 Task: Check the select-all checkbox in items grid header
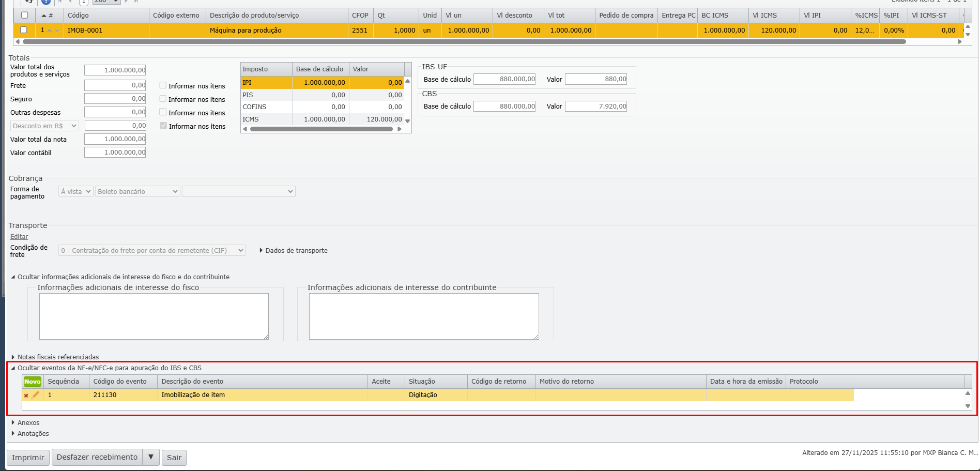coord(24,16)
